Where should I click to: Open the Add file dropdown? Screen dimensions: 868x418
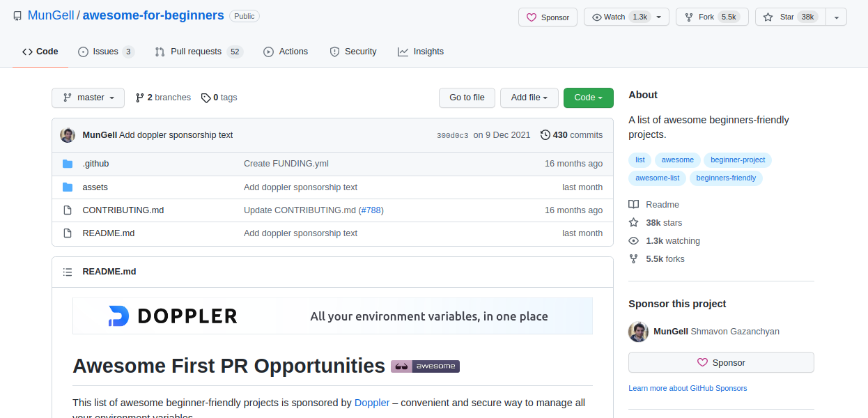[529, 98]
